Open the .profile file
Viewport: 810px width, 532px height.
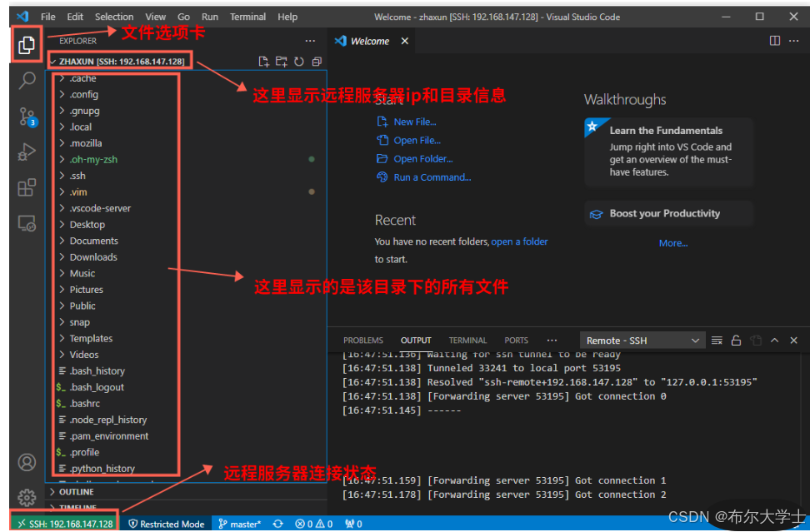[x=84, y=453]
